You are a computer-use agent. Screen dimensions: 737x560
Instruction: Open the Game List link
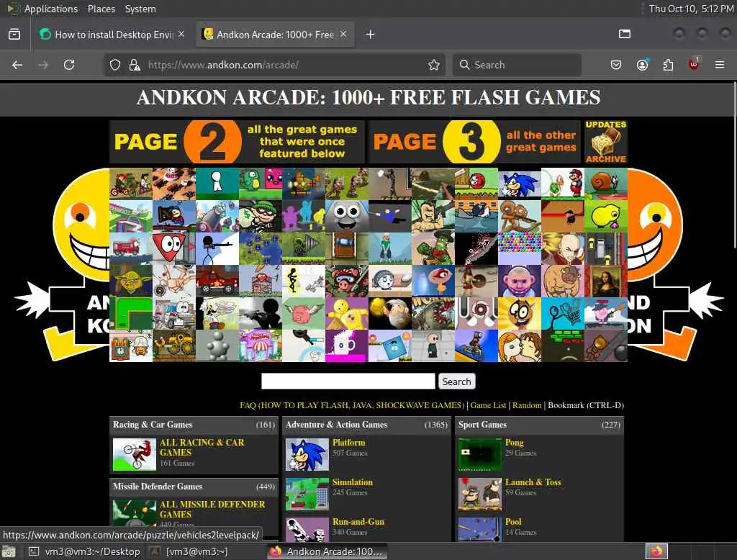click(x=489, y=405)
